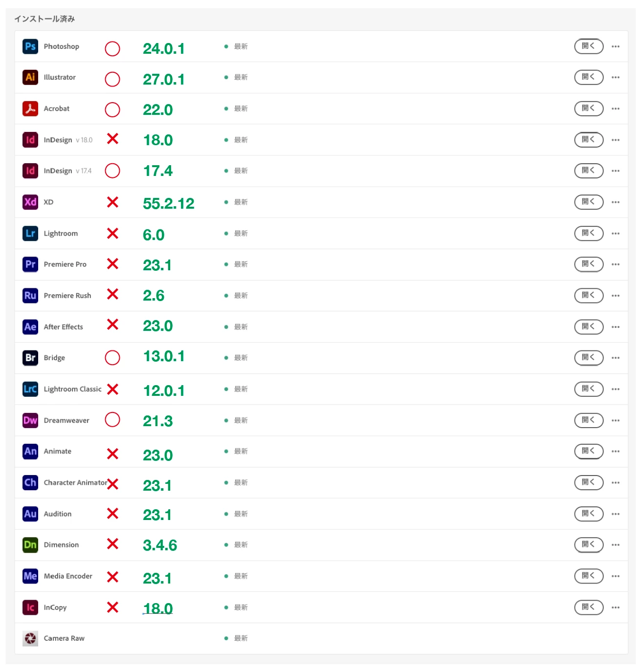The width and height of the screenshot is (643, 672).
Task: Open the ellipsis menu for Lightroom Classic
Action: (616, 389)
